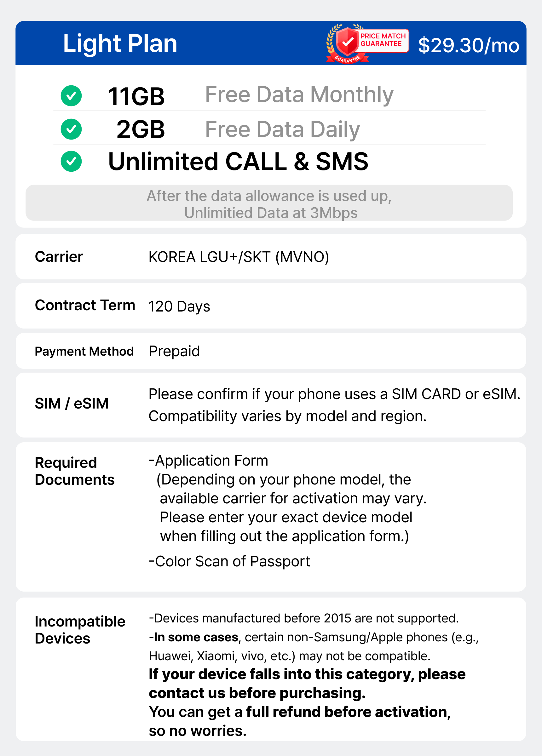Select the Light Plan title

coord(120,43)
